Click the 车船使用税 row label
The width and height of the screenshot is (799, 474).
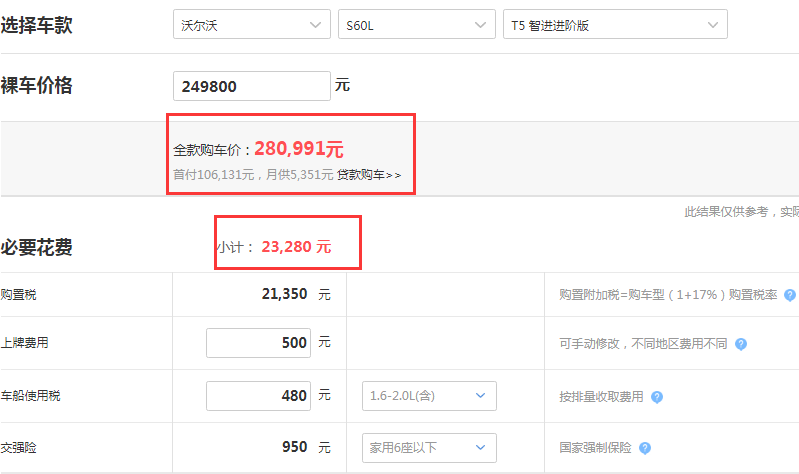point(31,396)
